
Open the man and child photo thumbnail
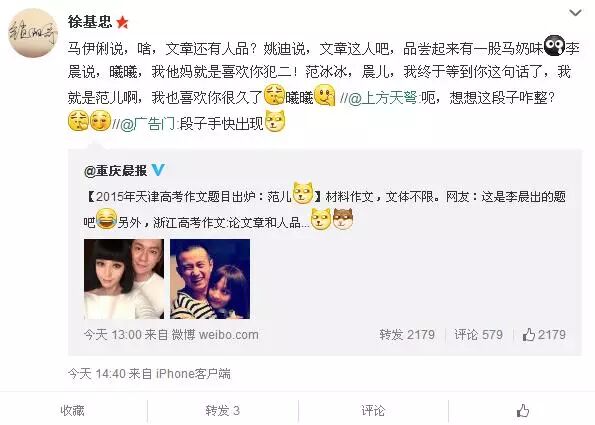click(x=210, y=279)
